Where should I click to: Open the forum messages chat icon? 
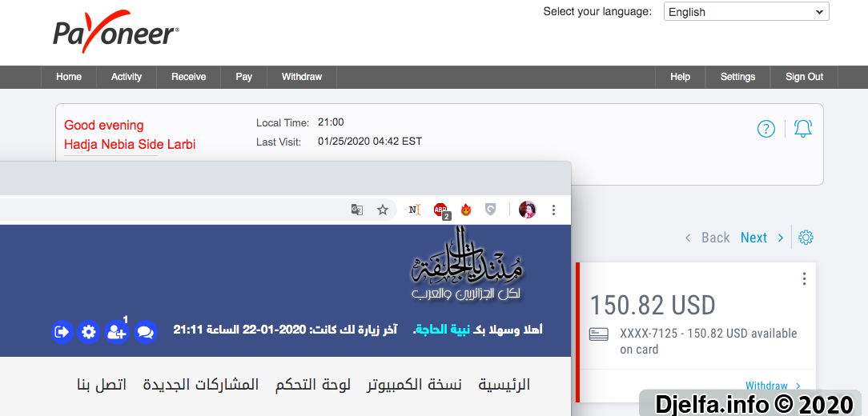(146, 332)
